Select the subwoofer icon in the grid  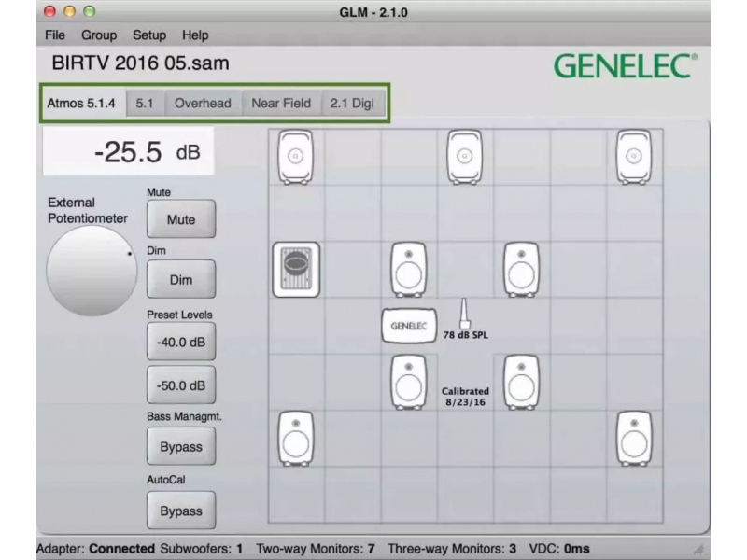[x=296, y=270]
